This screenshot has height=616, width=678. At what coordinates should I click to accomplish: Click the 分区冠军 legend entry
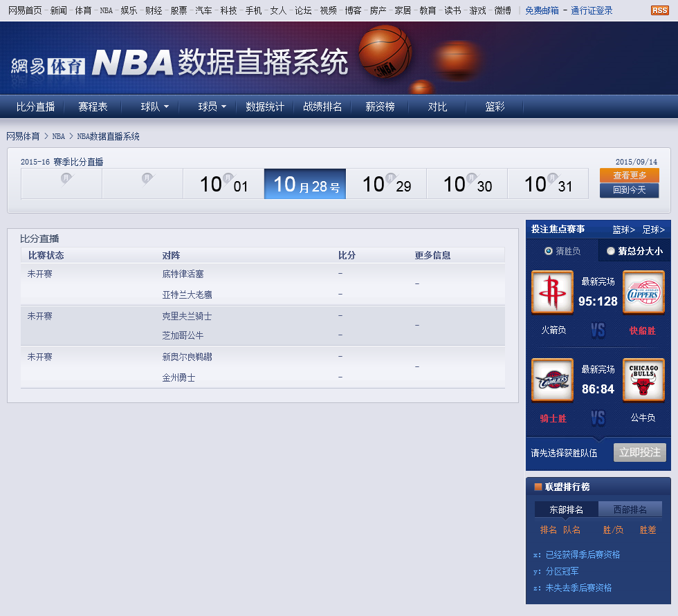(x=562, y=571)
